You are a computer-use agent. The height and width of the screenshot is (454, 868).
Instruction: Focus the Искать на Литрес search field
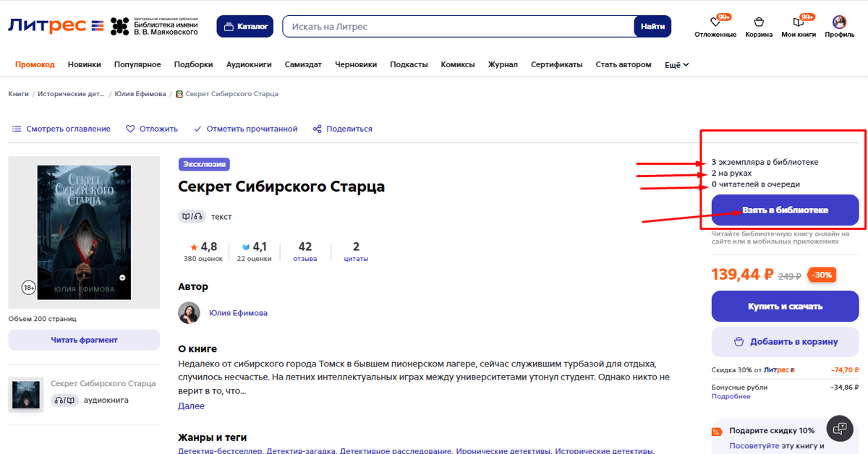[x=459, y=27]
